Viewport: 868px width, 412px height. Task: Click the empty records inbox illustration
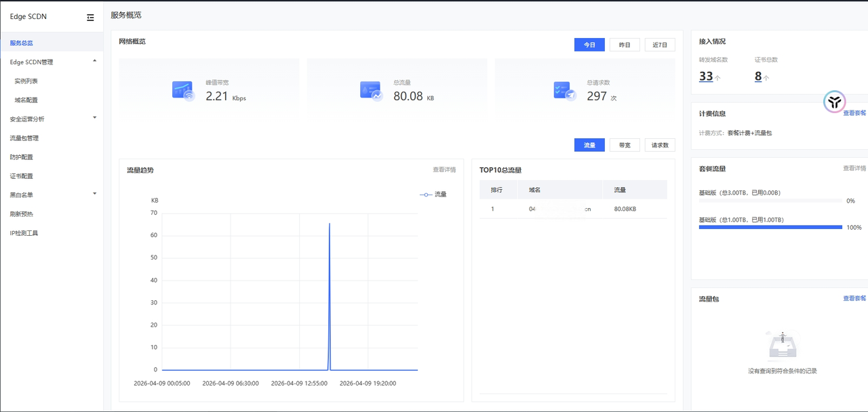(x=782, y=346)
